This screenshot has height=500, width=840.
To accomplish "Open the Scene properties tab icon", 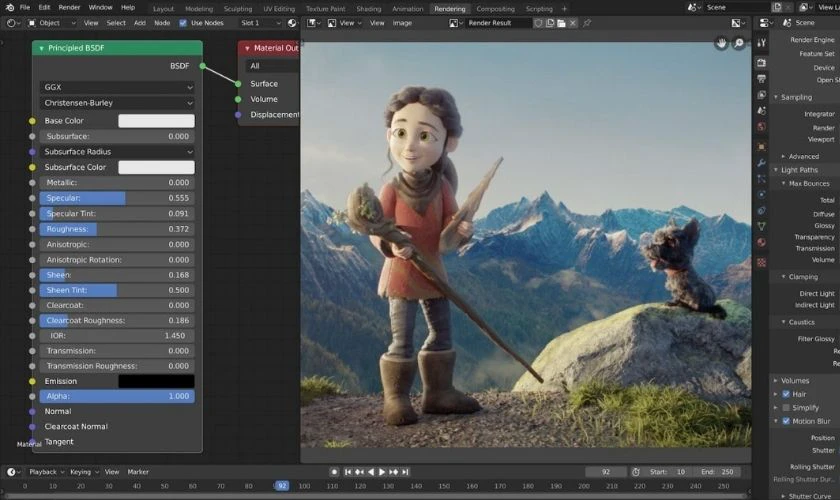I will pyautogui.click(x=761, y=110).
